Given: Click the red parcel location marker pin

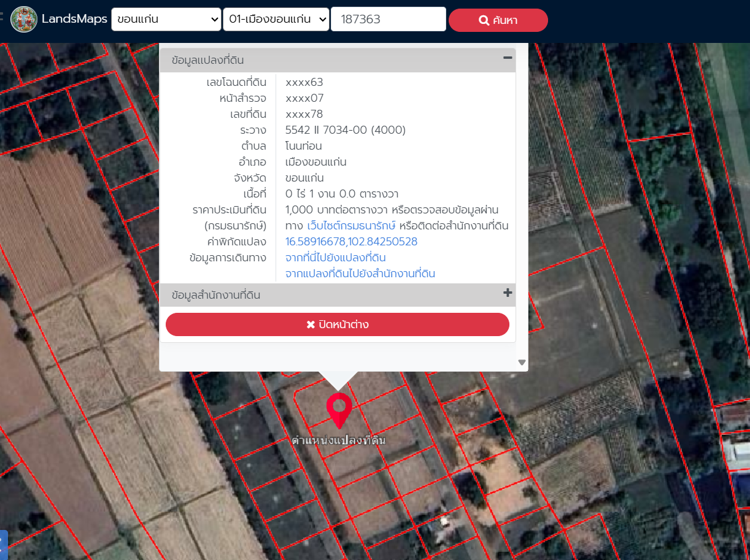Looking at the screenshot, I should 339,409.
